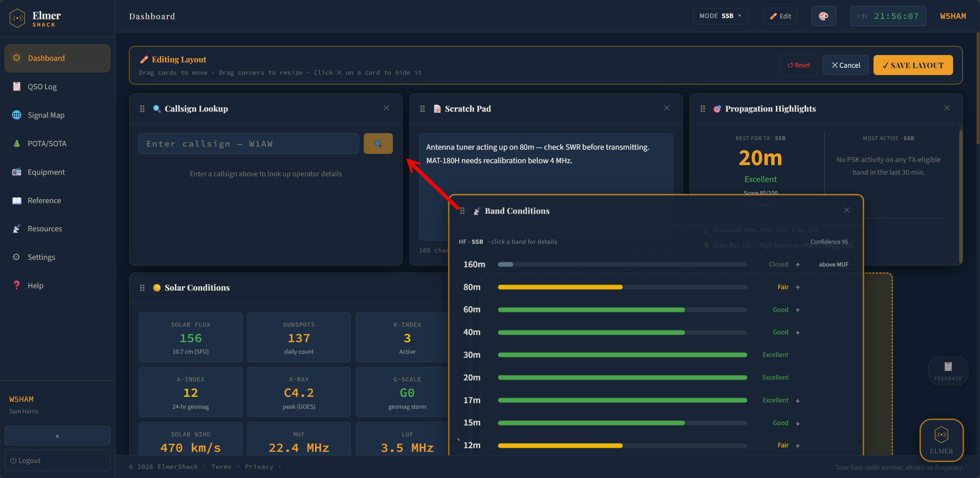Click the Confidence 95 badge
This screenshot has height=478, width=980.
click(x=829, y=242)
